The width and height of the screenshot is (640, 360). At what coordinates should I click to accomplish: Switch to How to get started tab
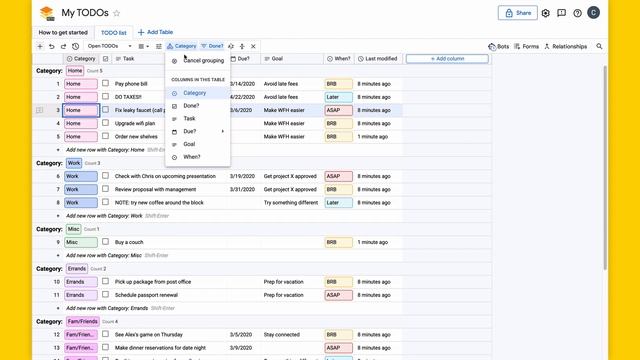(63, 32)
